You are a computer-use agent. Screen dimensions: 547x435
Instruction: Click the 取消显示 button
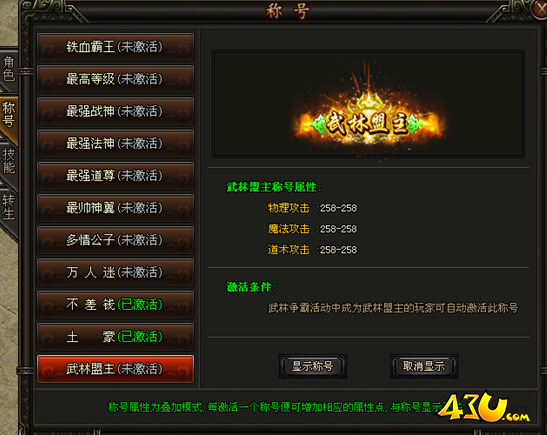(424, 366)
